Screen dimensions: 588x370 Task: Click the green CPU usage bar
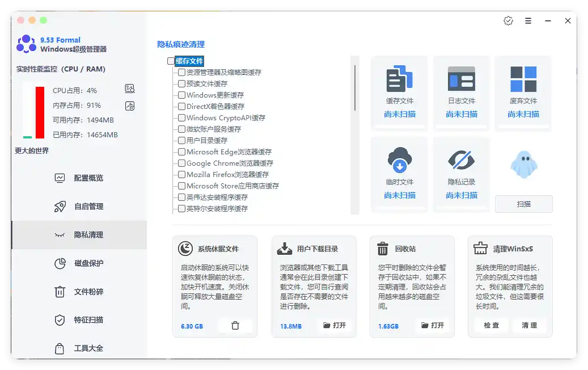click(27, 137)
